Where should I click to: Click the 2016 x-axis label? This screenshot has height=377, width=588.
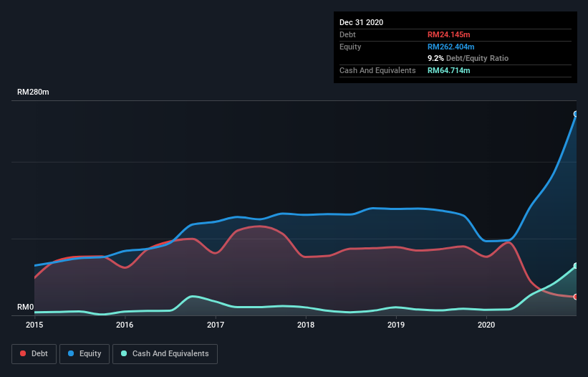[125, 325]
